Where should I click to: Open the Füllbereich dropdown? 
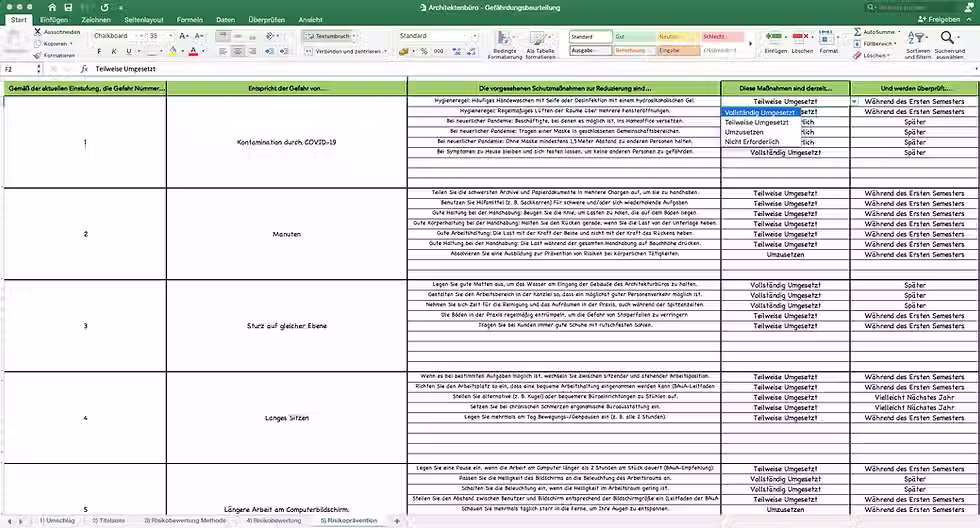pyautogui.click(x=876, y=44)
